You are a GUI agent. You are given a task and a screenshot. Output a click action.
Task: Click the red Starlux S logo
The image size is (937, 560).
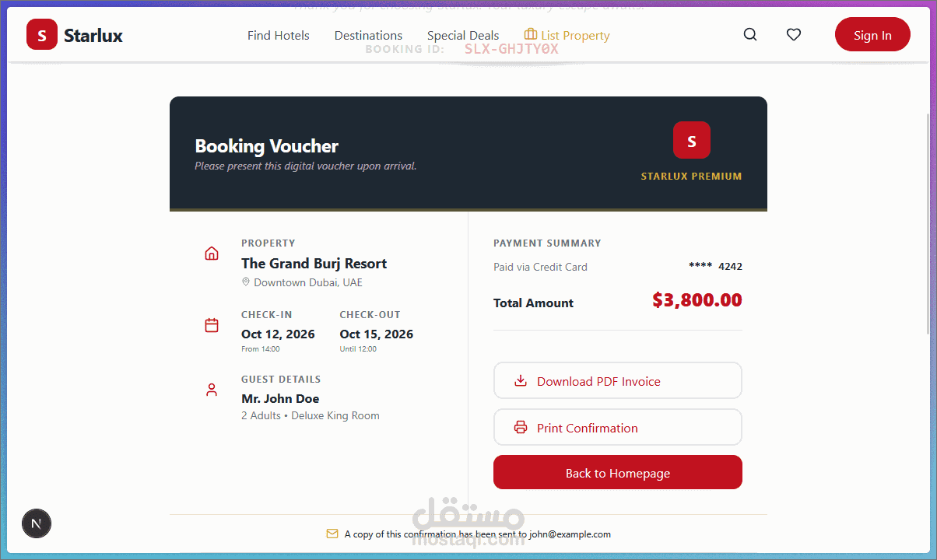click(x=42, y=35)
